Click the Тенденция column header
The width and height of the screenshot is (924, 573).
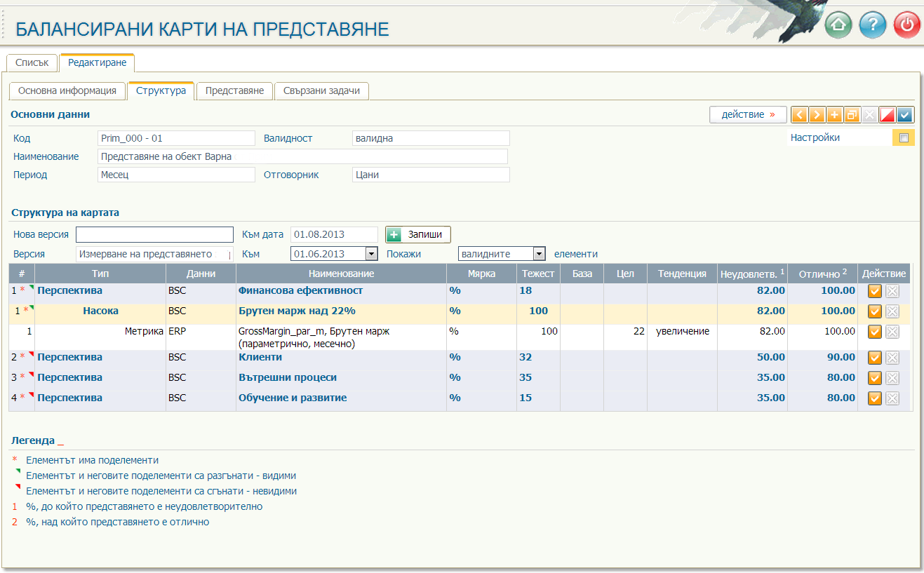click(682, 274)
